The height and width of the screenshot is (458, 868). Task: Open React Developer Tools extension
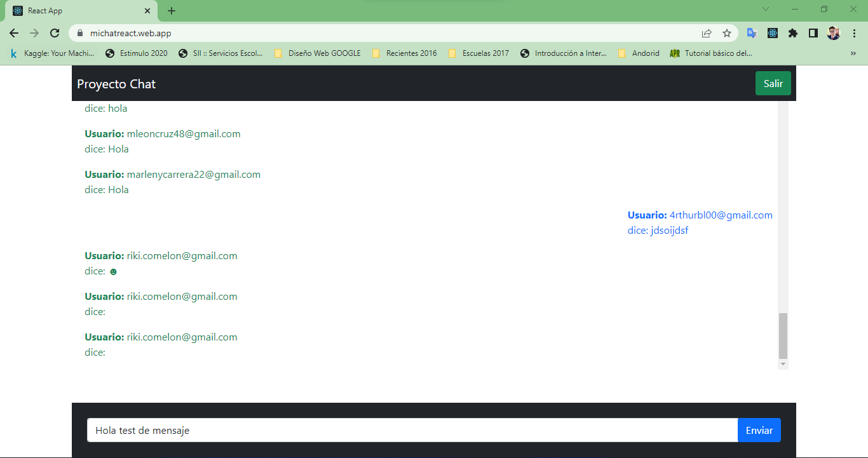point(772,33)
